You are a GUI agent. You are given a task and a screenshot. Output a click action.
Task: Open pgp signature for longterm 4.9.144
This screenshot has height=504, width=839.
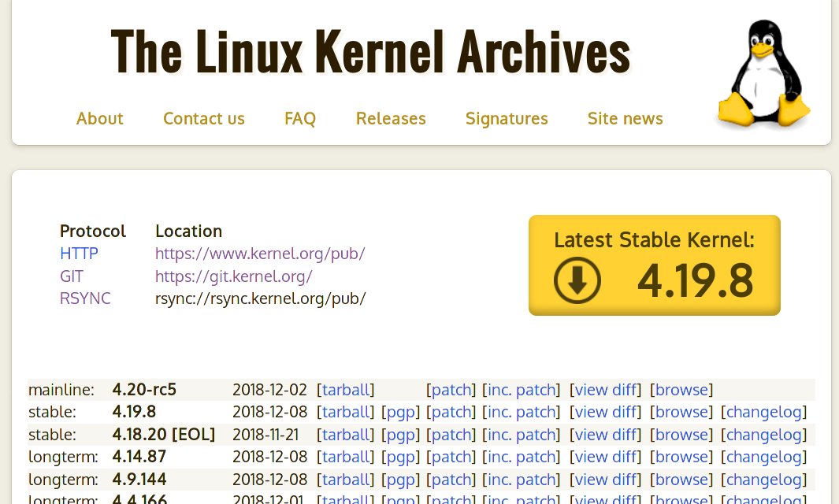pyautogui.click(x=401, y=480)
